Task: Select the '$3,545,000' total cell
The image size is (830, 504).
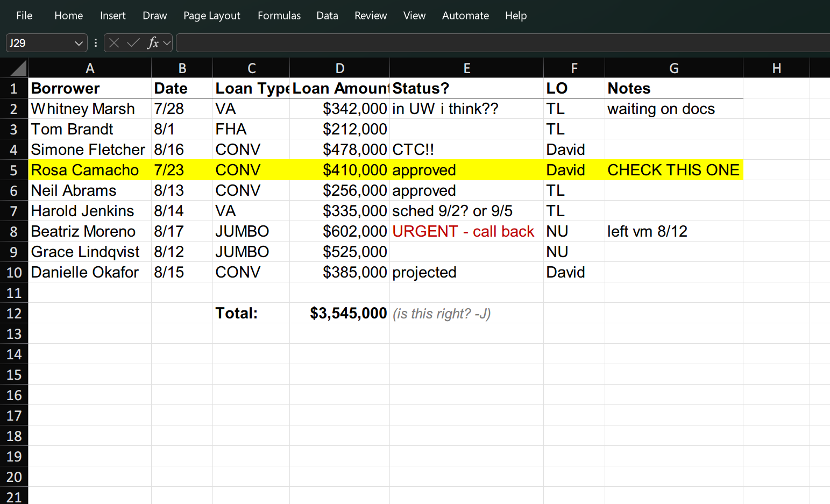Action: point(340,313)
